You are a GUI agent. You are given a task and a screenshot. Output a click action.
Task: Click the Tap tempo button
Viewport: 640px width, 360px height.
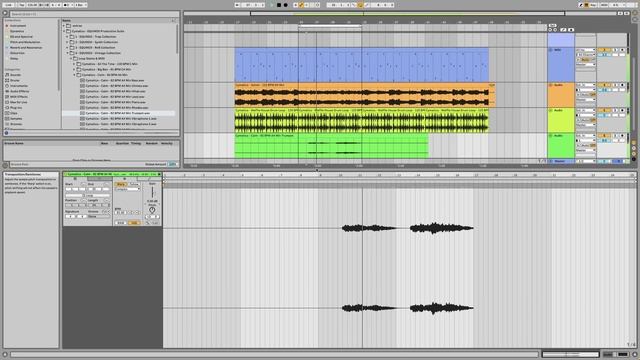[x=22, y=5]
